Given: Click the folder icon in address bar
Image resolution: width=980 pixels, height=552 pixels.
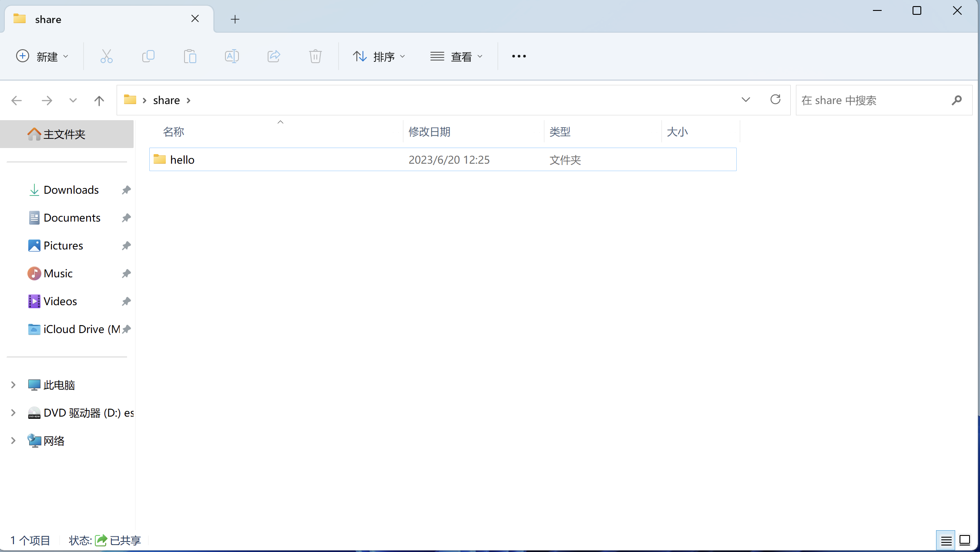Looking at the screenshot, I should (x=130, y=100).
